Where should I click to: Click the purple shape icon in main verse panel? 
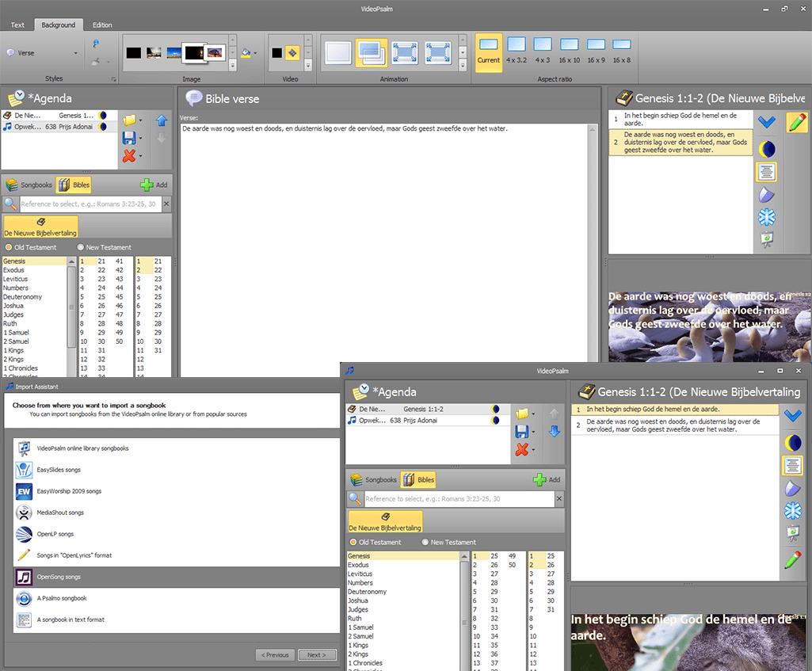click(766, 195)
